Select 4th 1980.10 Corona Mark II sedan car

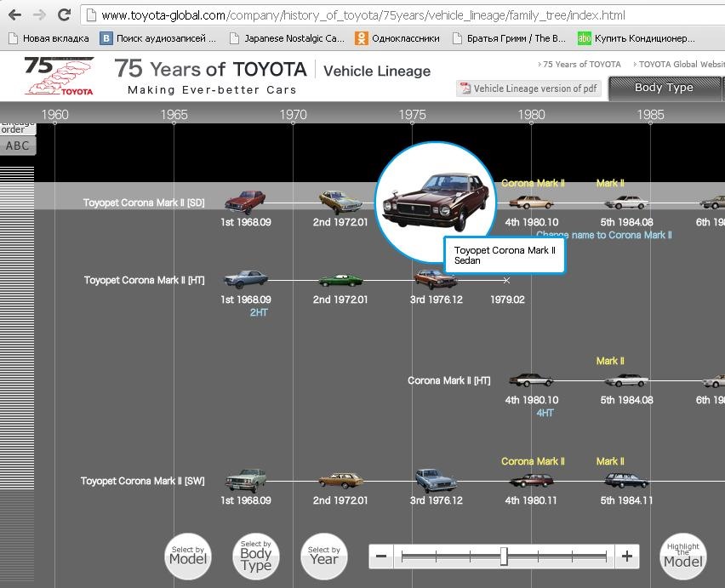click(x=531, y=202)
